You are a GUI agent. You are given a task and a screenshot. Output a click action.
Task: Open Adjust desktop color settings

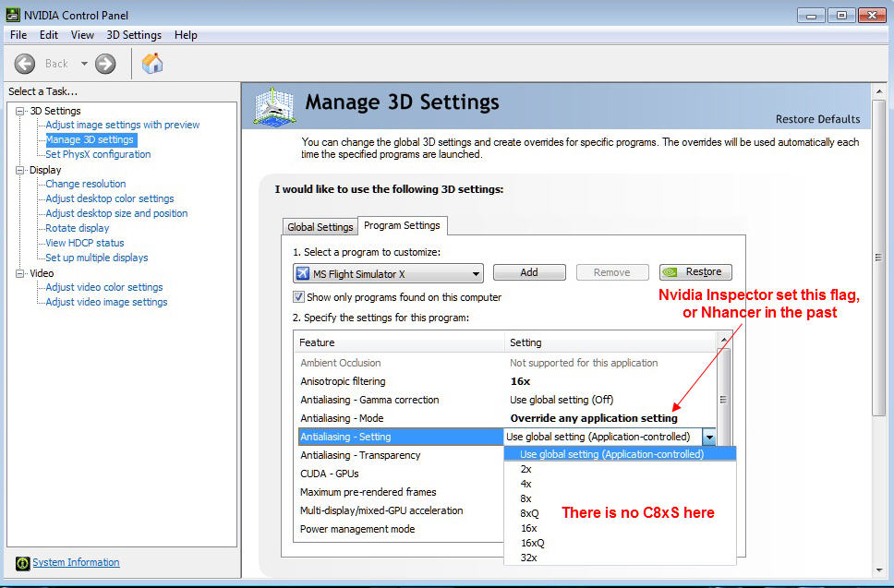click(x=110, y=198)
